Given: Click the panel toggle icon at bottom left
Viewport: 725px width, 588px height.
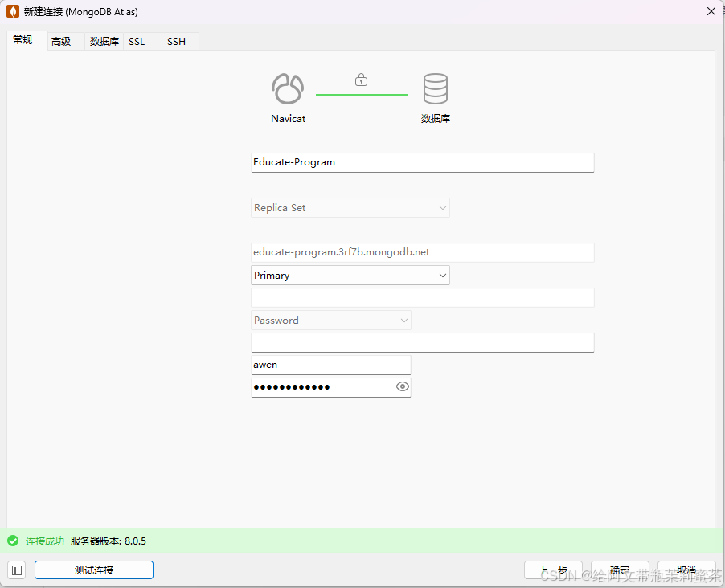Looking at the screenshot, I should [x=16, y=570].
